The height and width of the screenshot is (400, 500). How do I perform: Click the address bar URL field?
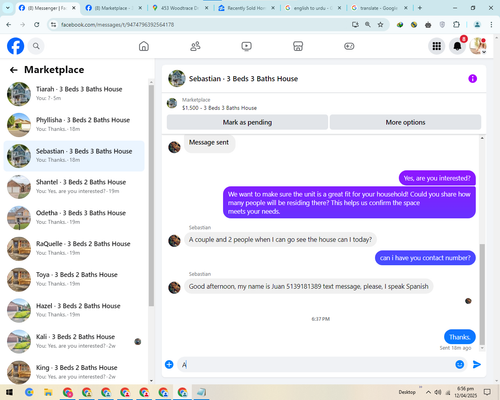coord(200,25)
